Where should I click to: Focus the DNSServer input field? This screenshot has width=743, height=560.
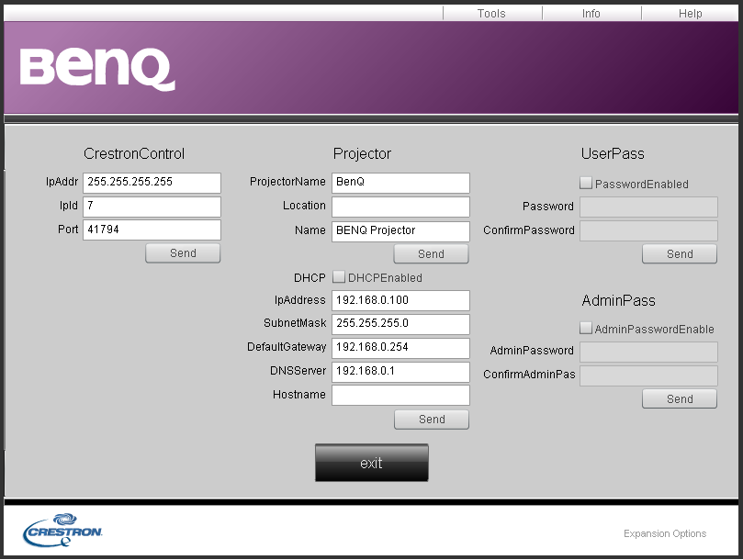(400, 372)
